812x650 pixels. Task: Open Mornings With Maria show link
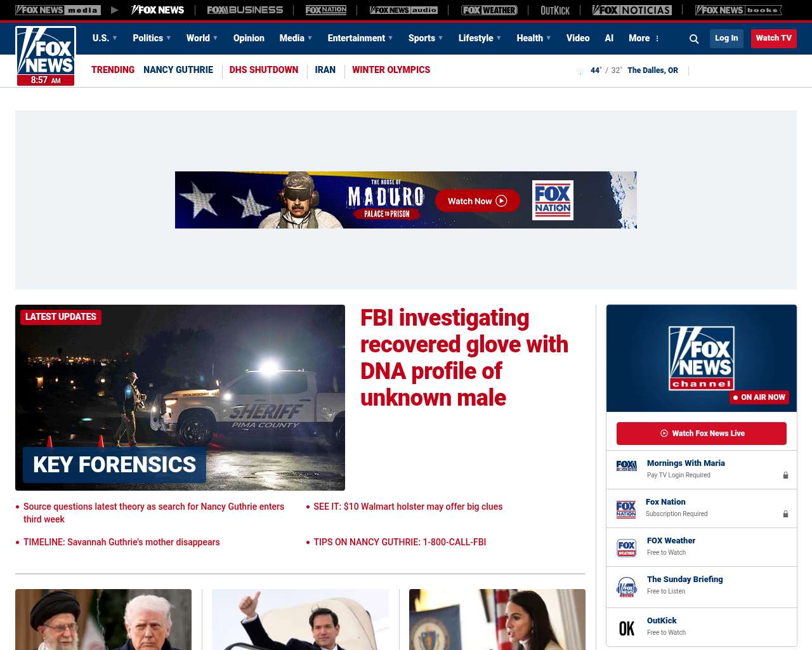(x=686, y=463)
